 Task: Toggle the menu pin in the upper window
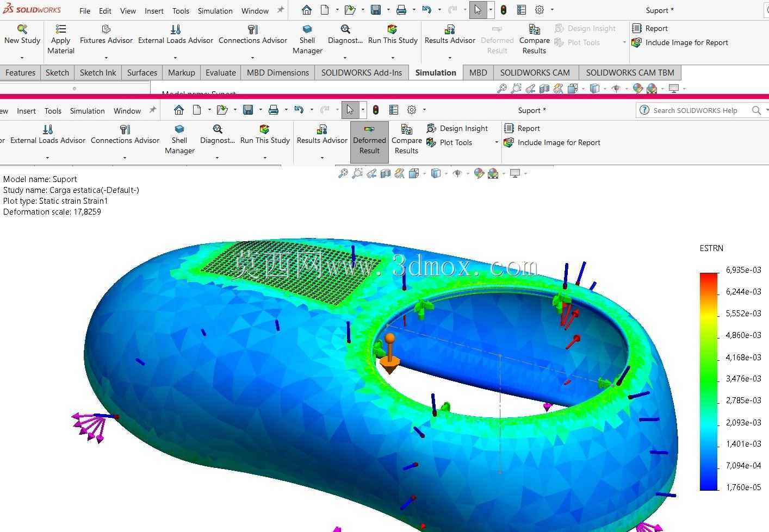[x=281, y=10]
